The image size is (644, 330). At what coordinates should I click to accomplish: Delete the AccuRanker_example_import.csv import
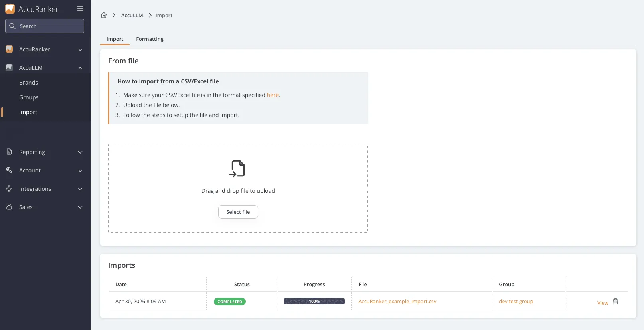[x=616, y=301]
